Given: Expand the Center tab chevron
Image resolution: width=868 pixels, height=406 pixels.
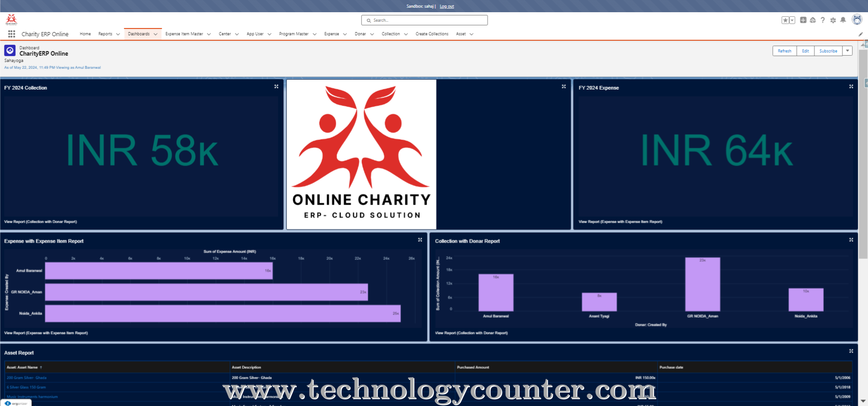Looking at the screenshot, I should point(237,34).
